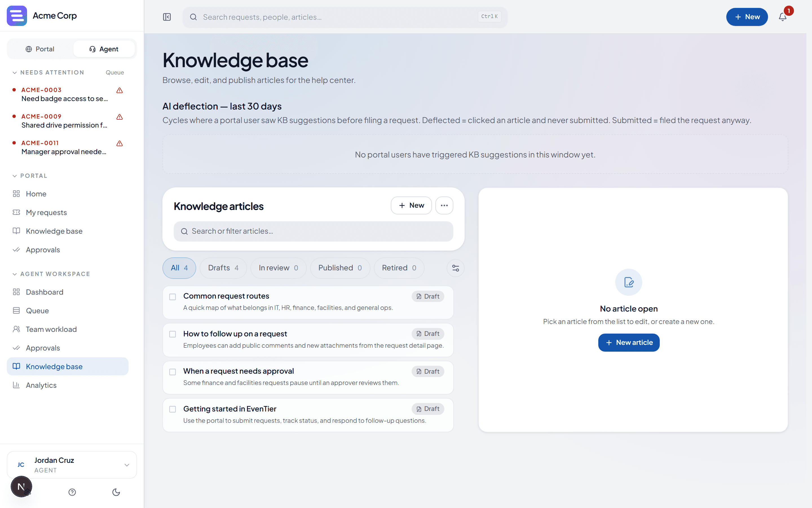Viewport: 812px width, 508px height.
Task: Open Portal Home grid icon
Action: pyautogui.click(x=16, y=194)
